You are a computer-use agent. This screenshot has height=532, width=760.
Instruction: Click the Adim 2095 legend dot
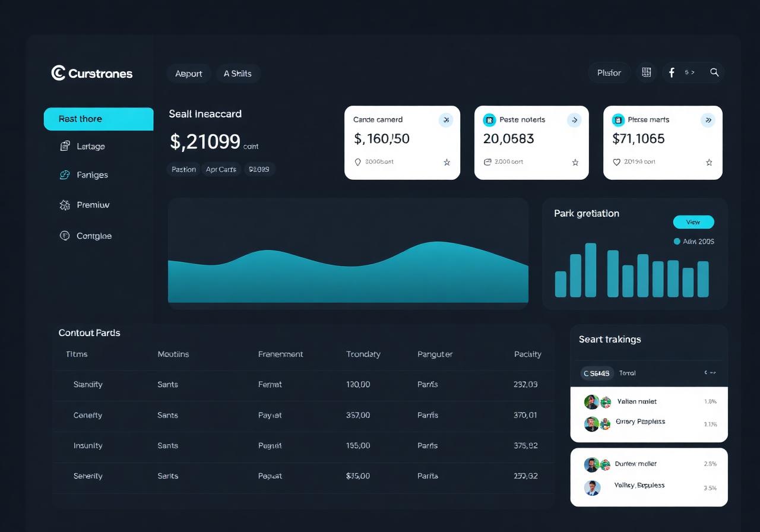pos(677,242)
